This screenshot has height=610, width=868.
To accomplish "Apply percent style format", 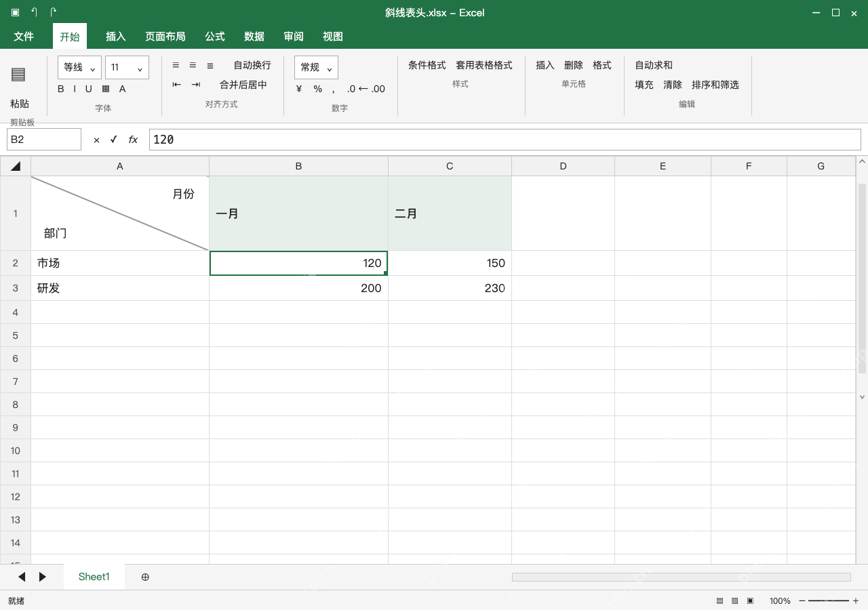I will click(x=317, y=89).
